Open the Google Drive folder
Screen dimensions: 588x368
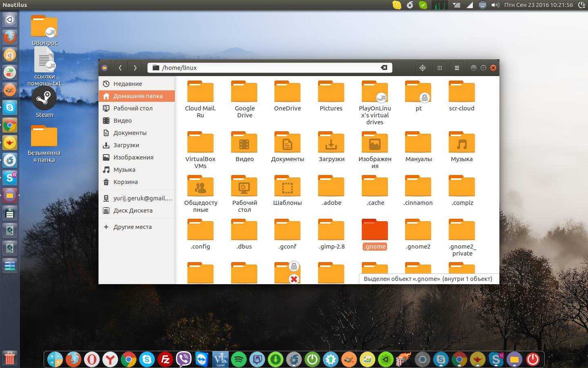(244, 92)
